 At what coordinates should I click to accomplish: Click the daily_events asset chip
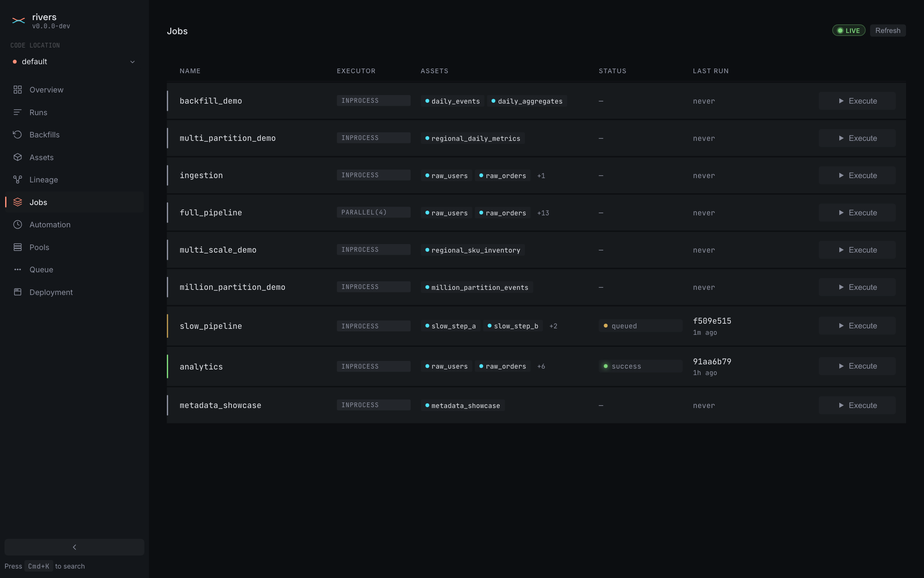453,101
